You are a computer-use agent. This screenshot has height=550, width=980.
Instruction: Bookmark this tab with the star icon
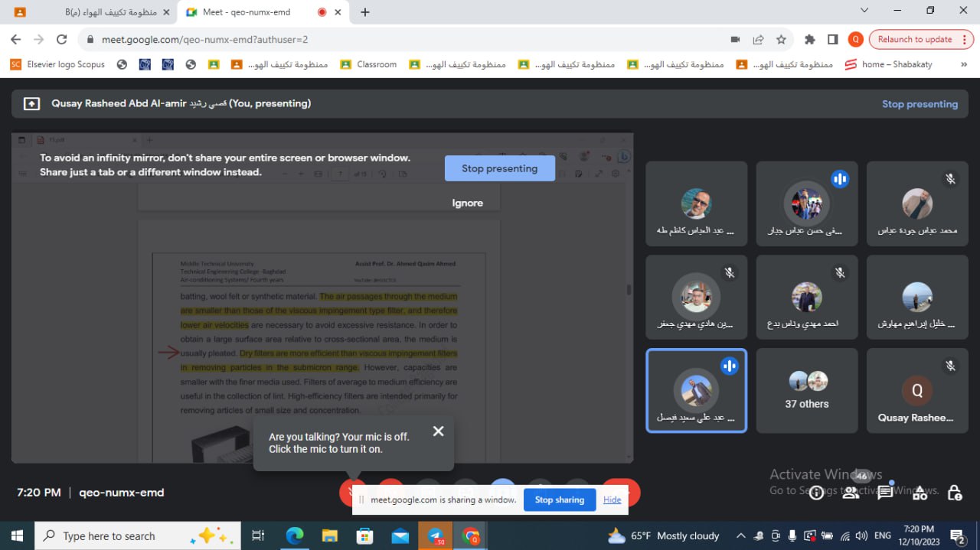(781, 40)
